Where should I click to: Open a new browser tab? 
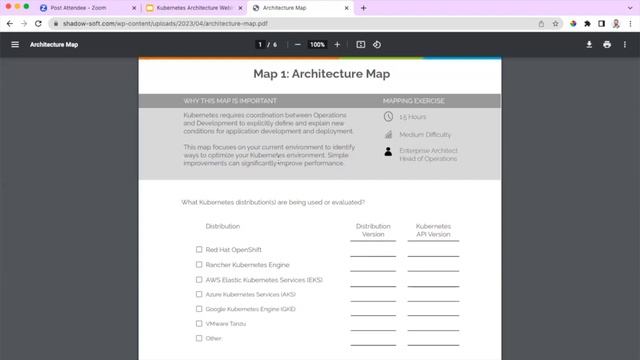coord(364,8)
